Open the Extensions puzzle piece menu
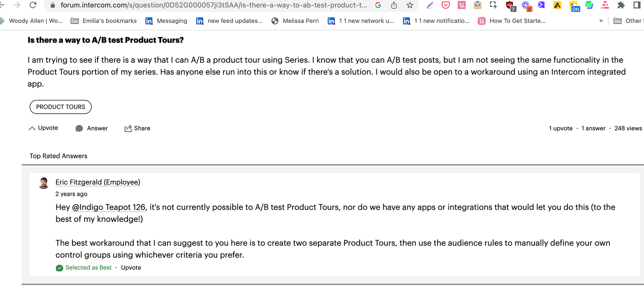The image size is (644, 289). tap(621, 5)
